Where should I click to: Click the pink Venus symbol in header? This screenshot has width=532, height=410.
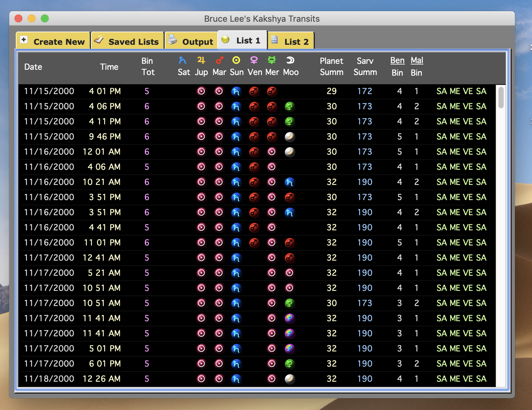254,60
